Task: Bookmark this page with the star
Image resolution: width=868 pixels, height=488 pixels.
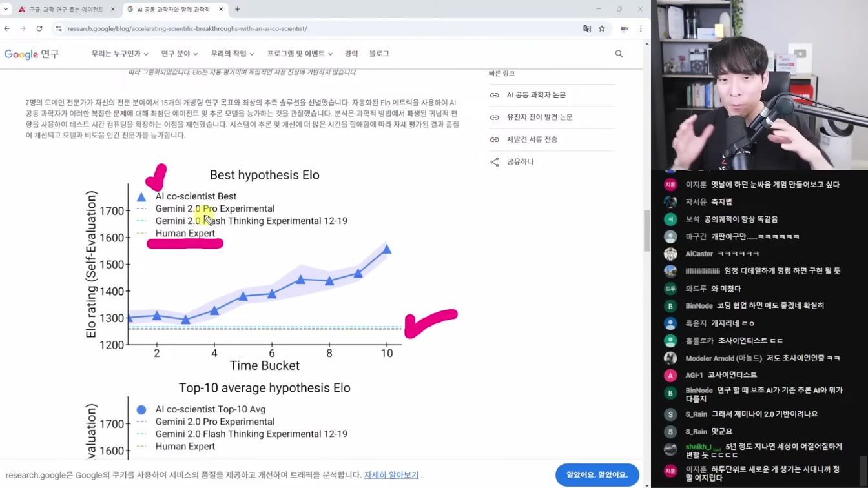Action: click(602, 28)
